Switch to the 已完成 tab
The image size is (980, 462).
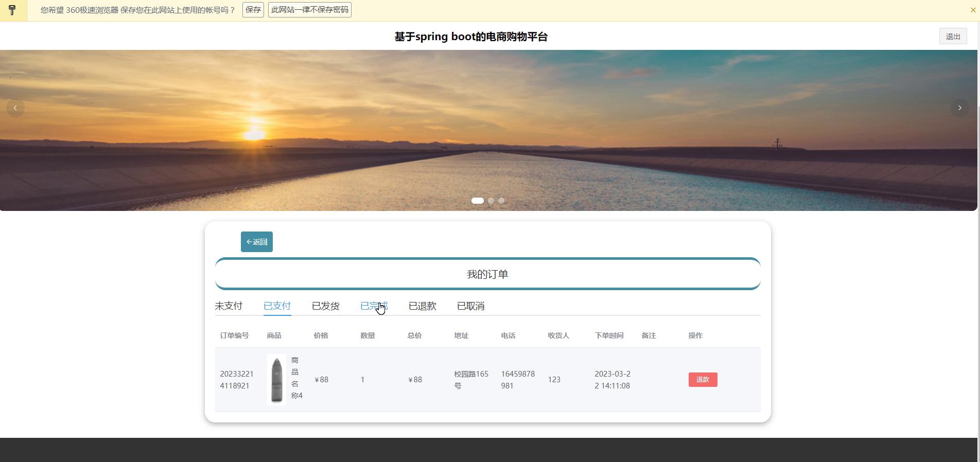tap(374, 306)
